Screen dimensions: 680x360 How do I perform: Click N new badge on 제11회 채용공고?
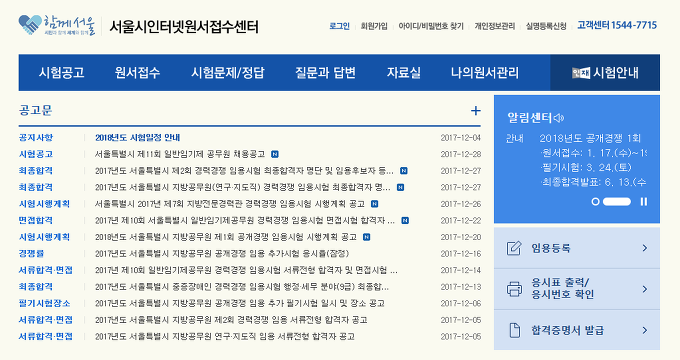(275, 154)
